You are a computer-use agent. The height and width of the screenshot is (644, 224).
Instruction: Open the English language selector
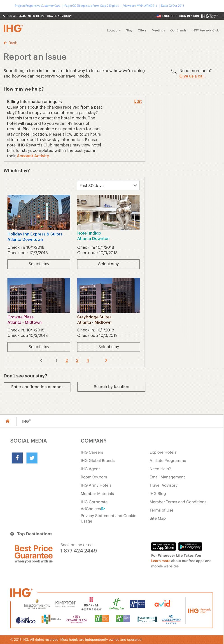[x=169, y=16]
